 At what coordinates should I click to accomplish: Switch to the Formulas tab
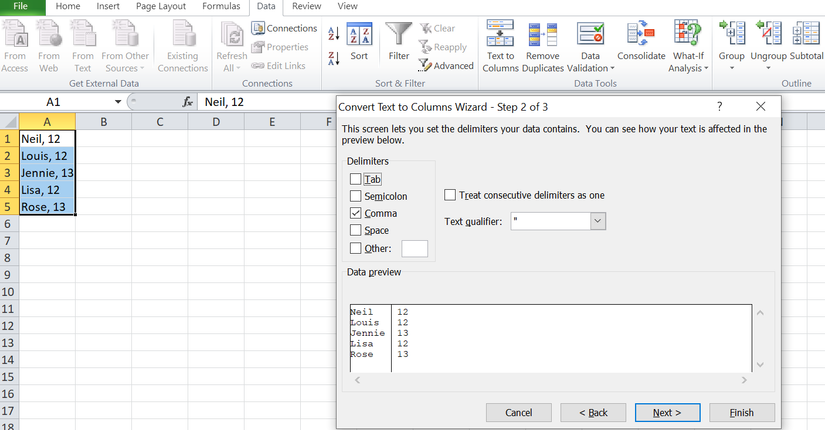tap(221, 6)
